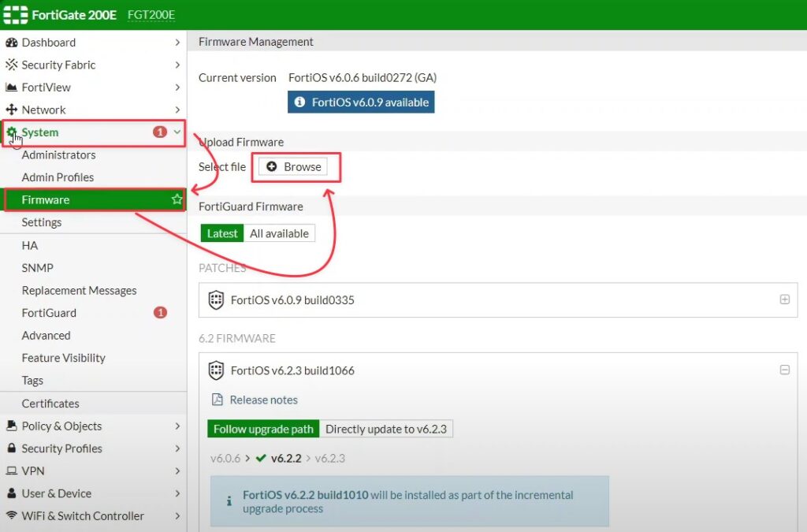
Task: Click the v6.2.2 upgrade path step
Action: click(286, 458)
